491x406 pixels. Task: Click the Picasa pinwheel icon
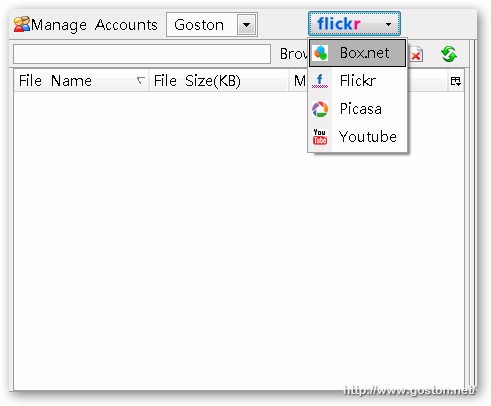(320, 109)
